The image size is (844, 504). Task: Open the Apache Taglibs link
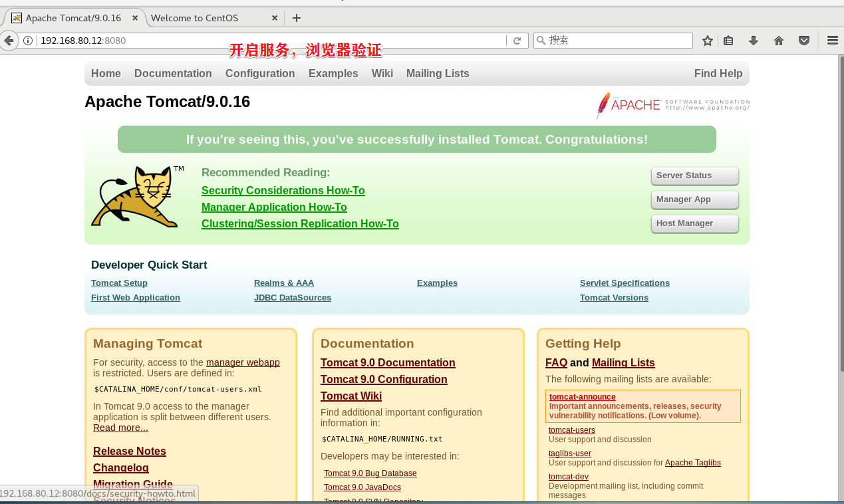[x=693, y=463]
